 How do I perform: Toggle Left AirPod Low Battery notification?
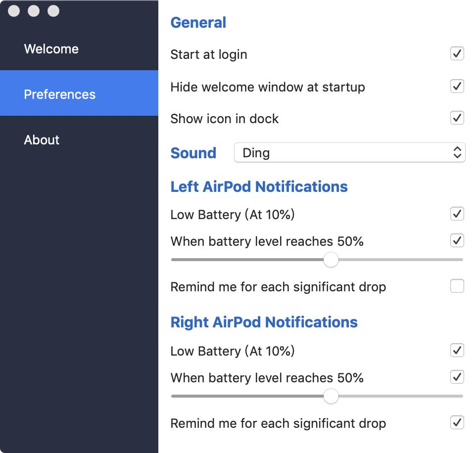coord(457,214)
